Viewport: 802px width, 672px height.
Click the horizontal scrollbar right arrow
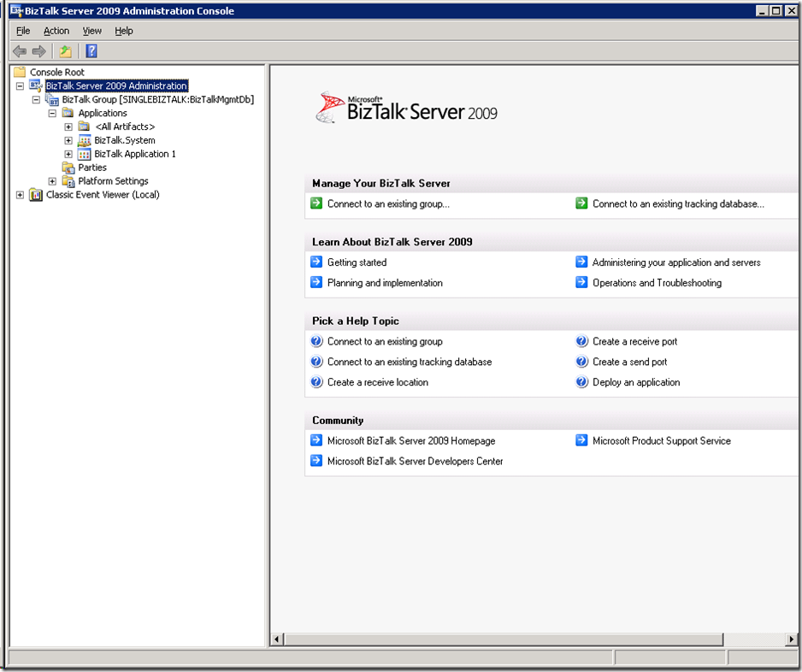click(x=791, y=639)
